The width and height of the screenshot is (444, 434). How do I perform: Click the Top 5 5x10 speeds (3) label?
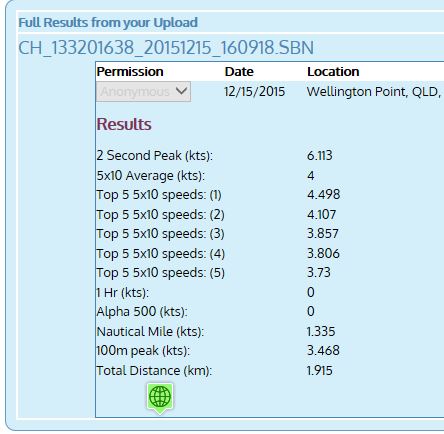160,234
